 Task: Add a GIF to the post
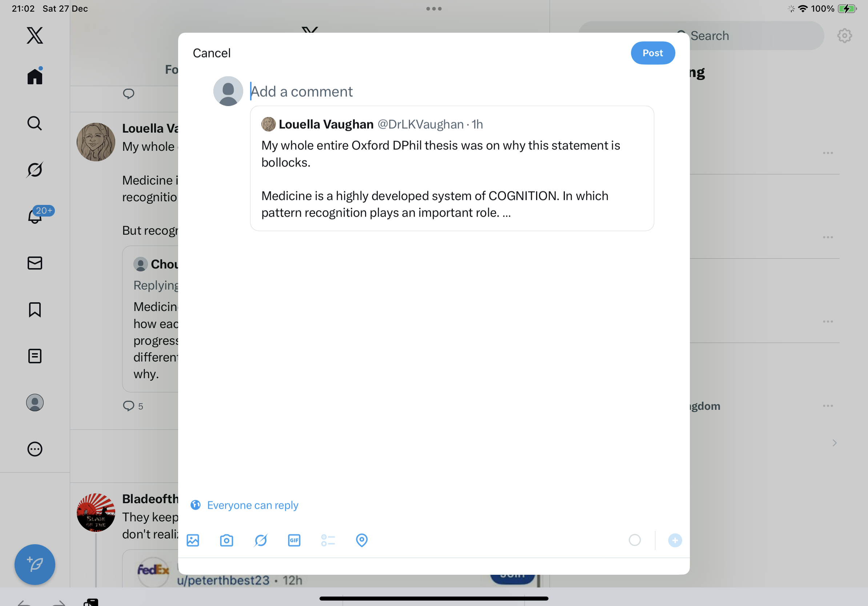point(294,540)
